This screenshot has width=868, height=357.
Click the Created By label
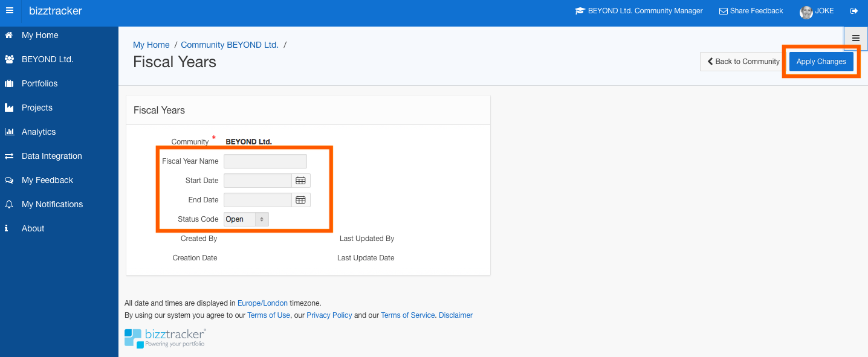[199, 239]
